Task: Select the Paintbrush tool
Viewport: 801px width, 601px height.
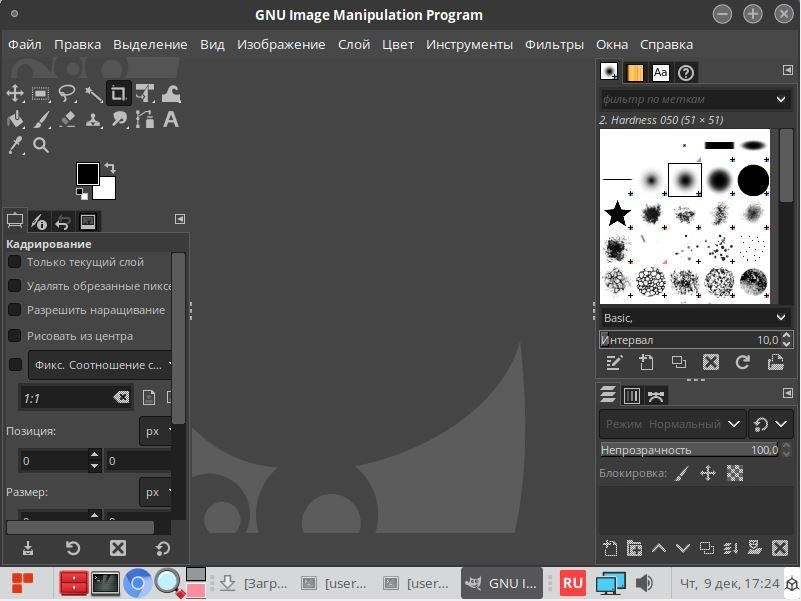Action: click(41, 120)
